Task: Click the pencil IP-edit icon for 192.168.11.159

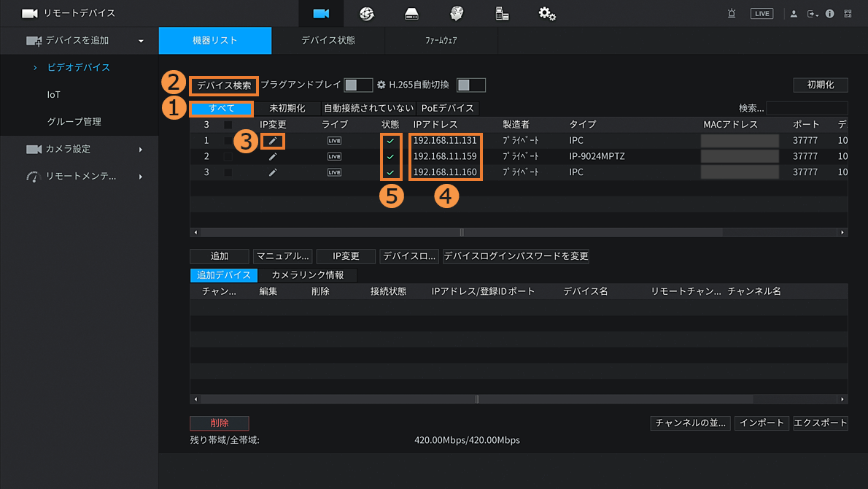Action: click(x=273, y=156)
